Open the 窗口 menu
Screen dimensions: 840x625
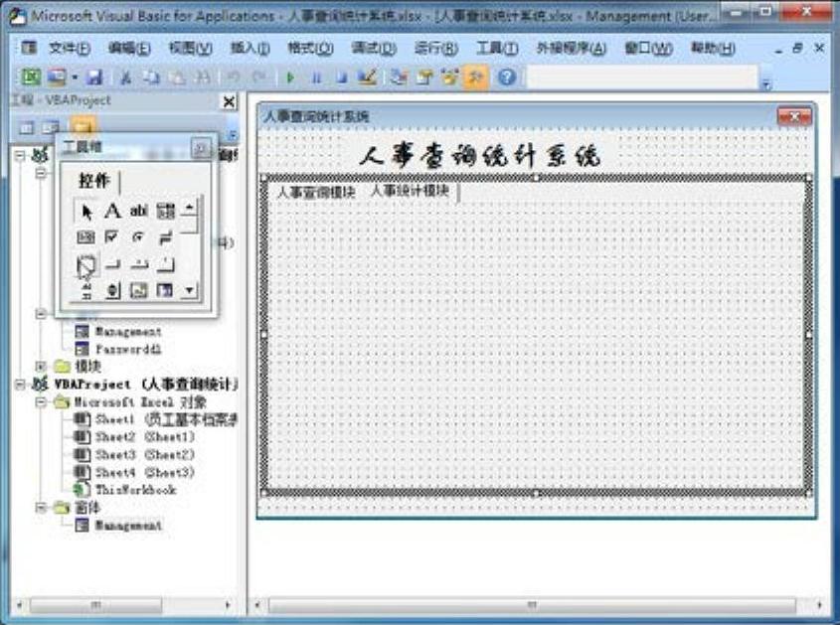648,49
